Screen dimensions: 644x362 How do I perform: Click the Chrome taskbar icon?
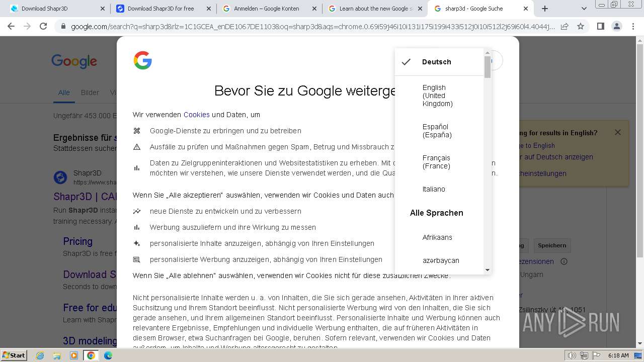91,355
